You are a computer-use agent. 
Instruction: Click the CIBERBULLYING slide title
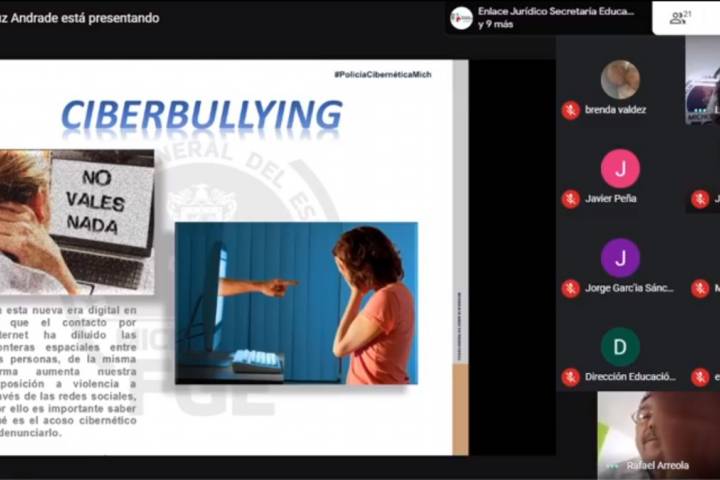201,116
